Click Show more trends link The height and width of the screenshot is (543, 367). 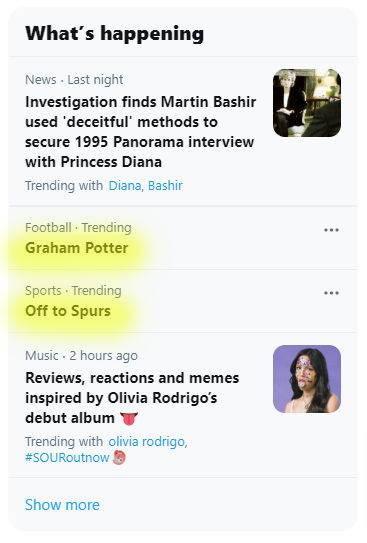(62, 505)
